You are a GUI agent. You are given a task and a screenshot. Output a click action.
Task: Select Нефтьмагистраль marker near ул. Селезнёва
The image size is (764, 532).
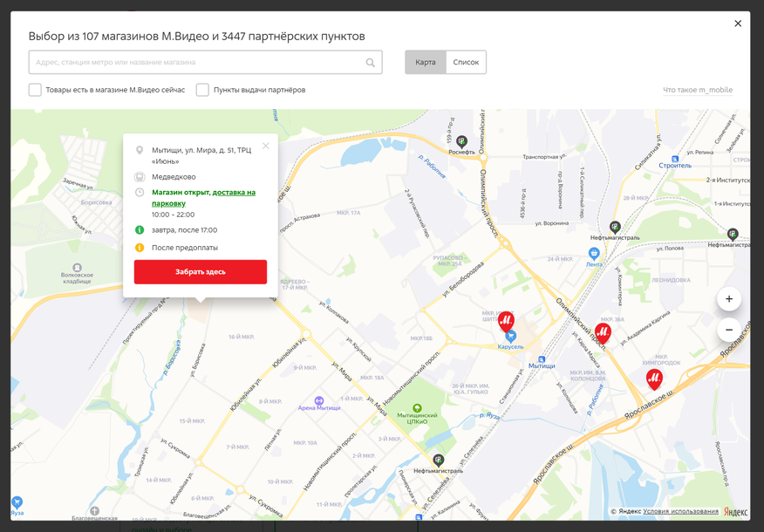click(438, 460)
